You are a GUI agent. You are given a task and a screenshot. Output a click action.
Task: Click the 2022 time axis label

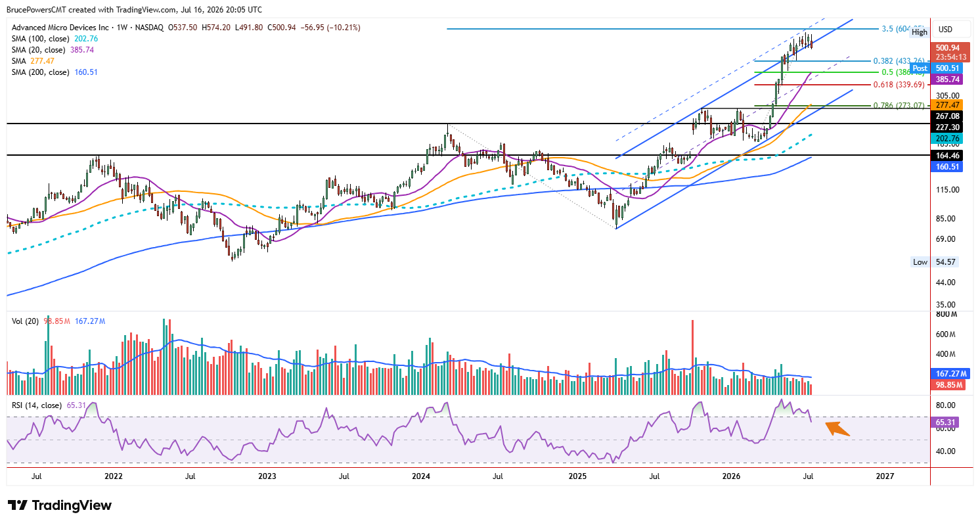[113, 475]
